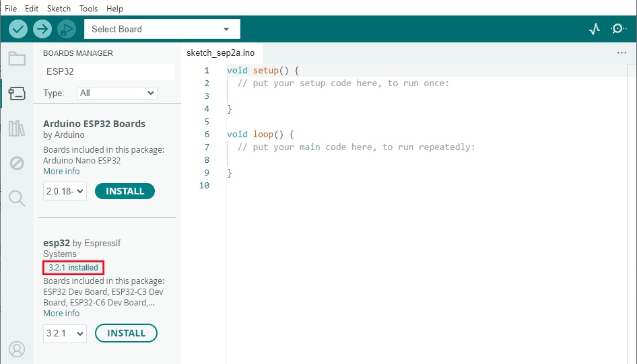Open More info for esp32 Espressif package
Screen dimensions: 637x364
click(x=61, y=314)
